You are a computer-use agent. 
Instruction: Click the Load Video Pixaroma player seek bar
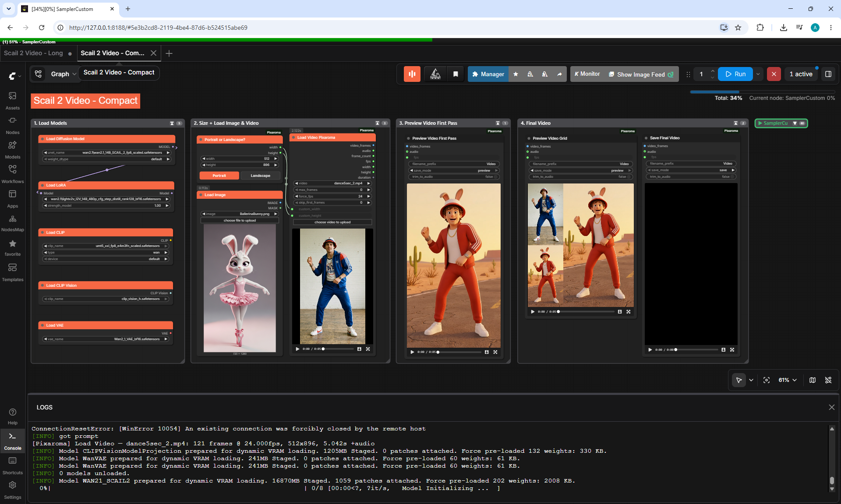pyautogui.click(x=338, y=349)
